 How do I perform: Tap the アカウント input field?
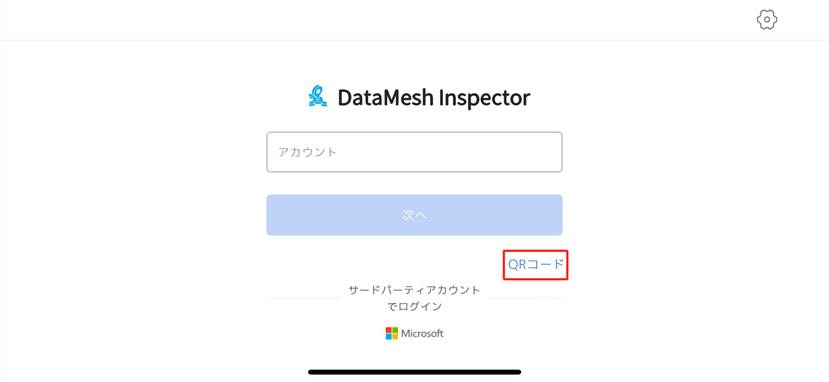pos(414,152)
